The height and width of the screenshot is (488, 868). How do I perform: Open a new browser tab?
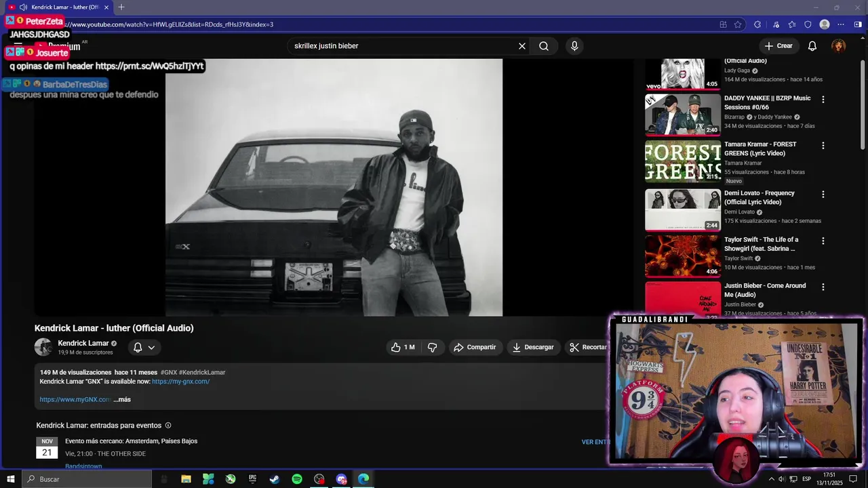121,7
